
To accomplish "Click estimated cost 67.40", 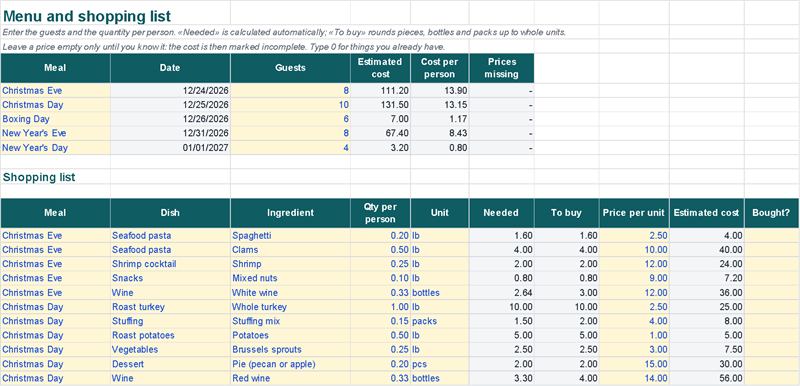I will (x=381, y=133).
